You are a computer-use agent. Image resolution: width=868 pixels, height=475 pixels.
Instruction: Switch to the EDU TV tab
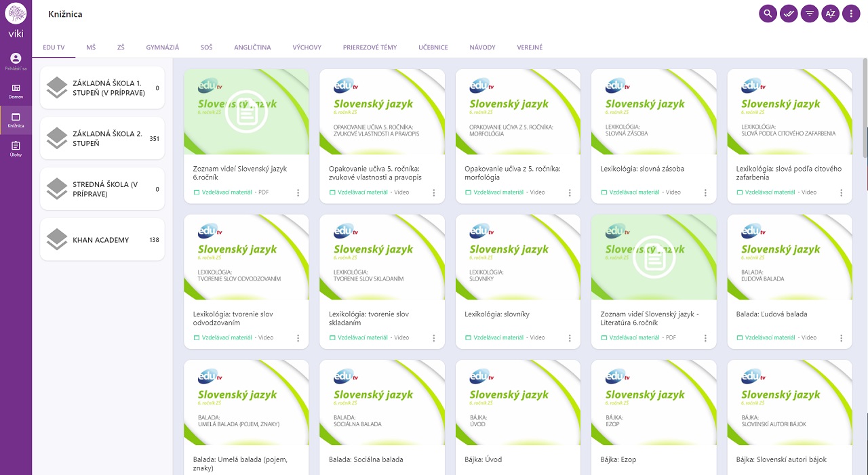[x=54, y=47]
